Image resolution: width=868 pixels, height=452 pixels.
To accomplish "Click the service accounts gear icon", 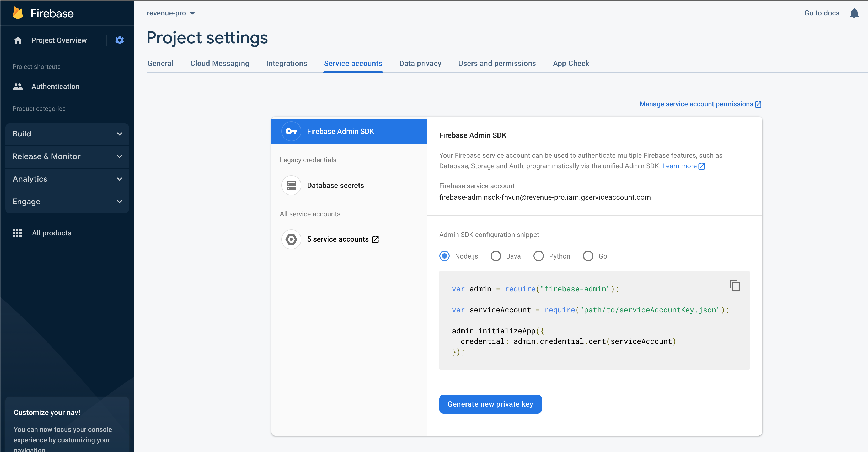I will pyautogui.click(x=292, y=239).
